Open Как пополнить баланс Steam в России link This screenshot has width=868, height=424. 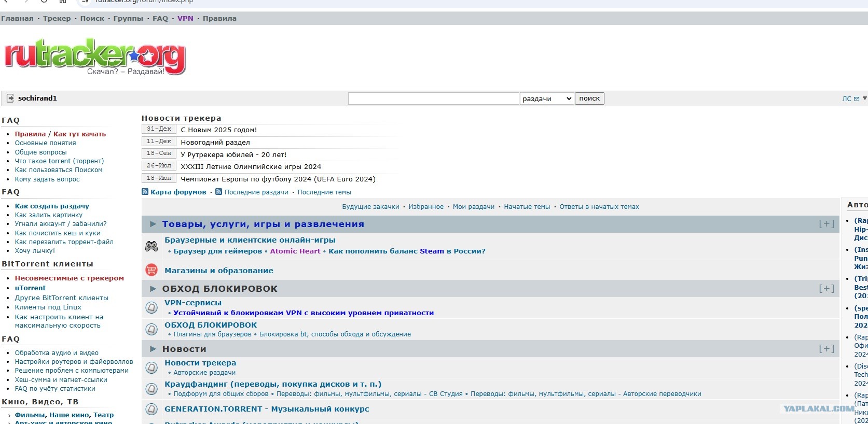(407, 251)
